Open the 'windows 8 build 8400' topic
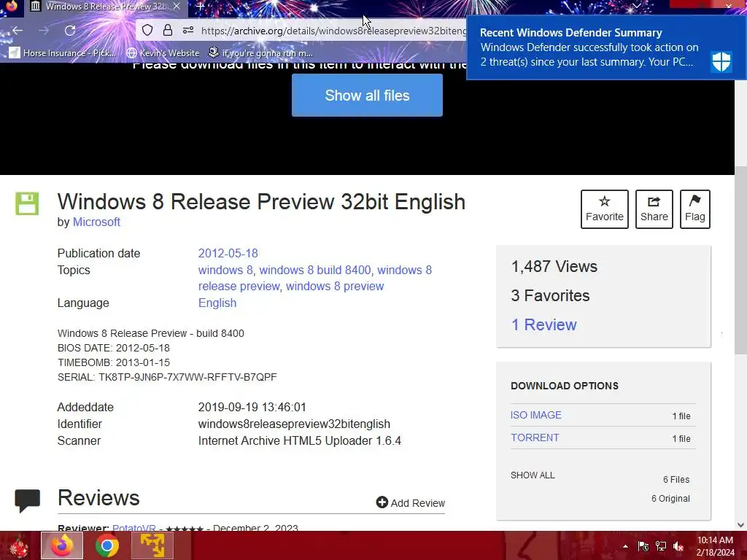This screenshot has width=747, height=560. (x=315, y=270)
